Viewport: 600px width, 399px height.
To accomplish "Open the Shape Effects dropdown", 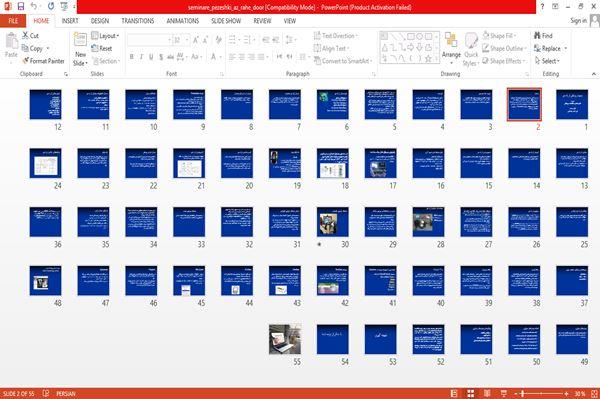I will pos(504,61).
